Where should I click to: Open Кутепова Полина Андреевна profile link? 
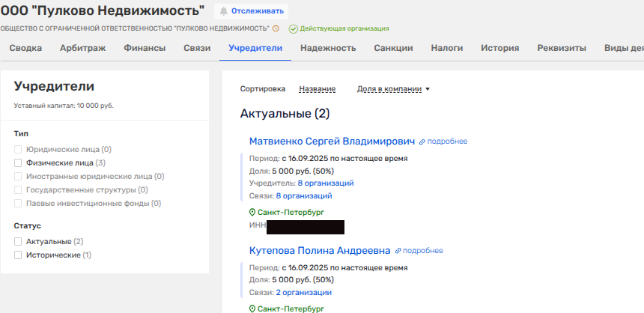[x=320, y=250]
